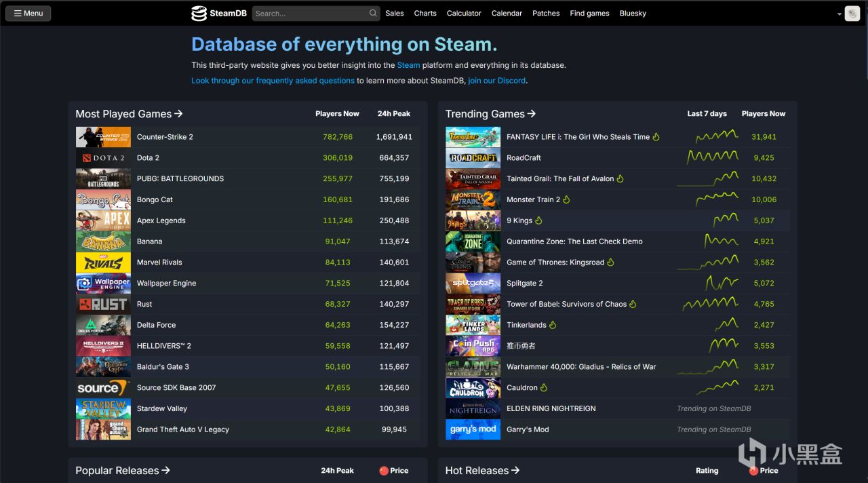This screenshot has height=483, width=868.
Task: Open the user avatar icon
Action: [852, 14]
